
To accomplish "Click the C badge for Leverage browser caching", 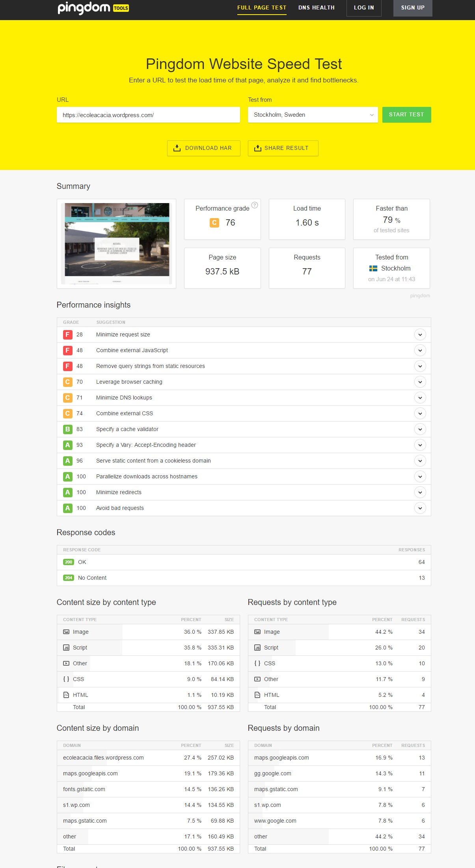I will tap(67, 382).
